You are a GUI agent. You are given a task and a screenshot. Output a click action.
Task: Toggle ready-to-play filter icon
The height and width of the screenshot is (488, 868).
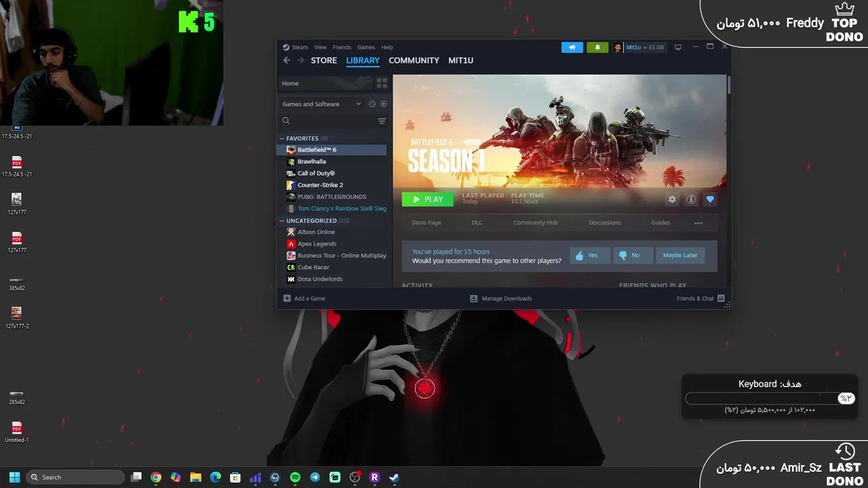point(384,104)
